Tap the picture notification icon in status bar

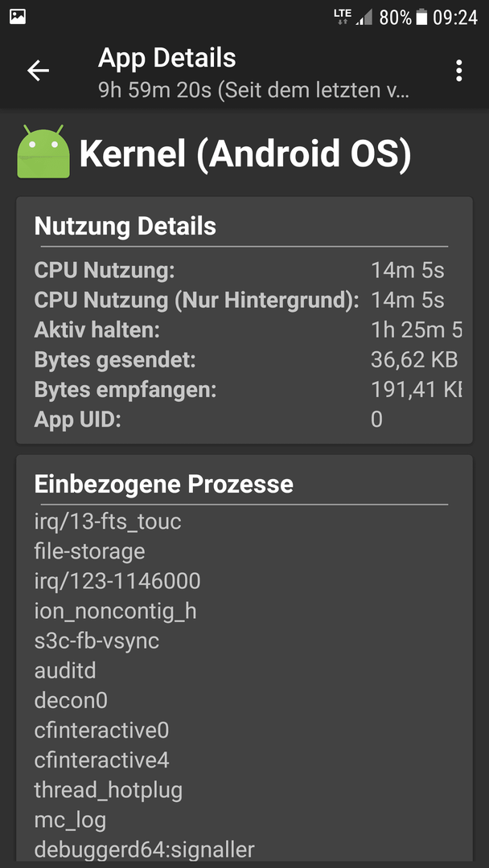tap(18, 17)
